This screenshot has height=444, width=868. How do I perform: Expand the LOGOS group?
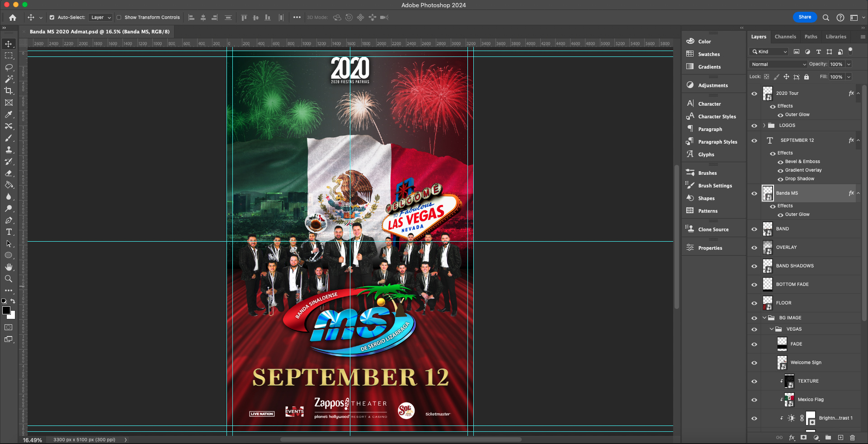coord(764,126)
